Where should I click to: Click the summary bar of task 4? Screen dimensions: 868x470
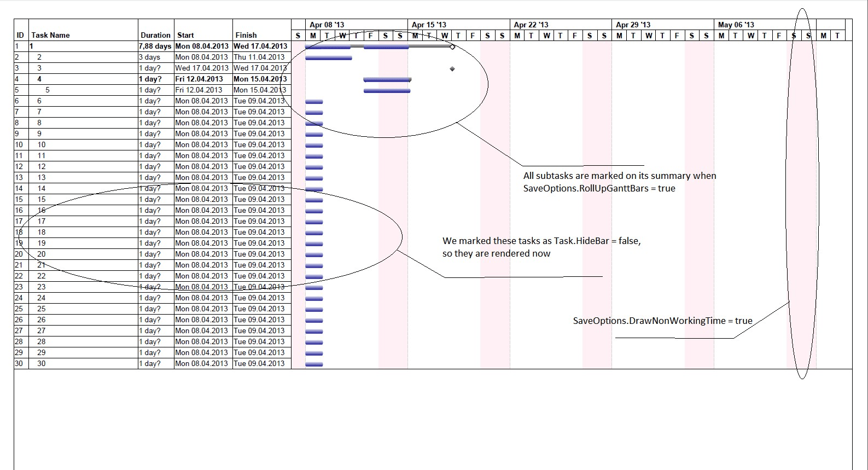click(387, 80)
